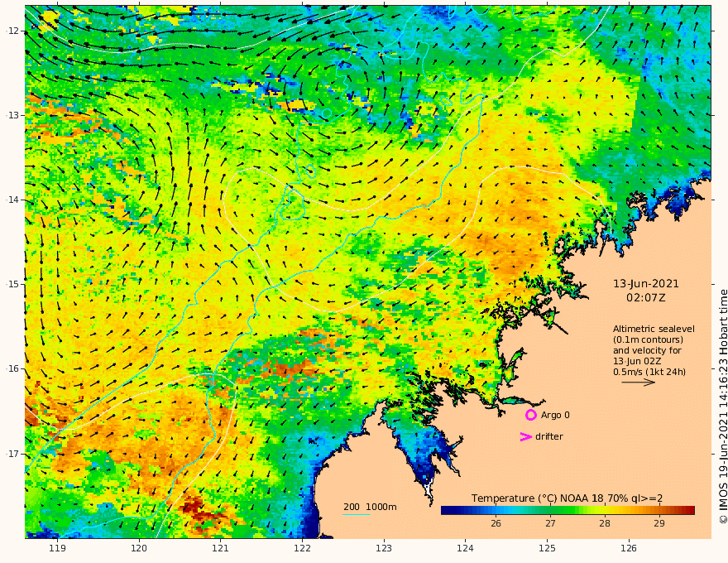The height and width of the screenshot is (563, 728).
Task: Click the -15 latitude axis label
Action: pyautogui.click(x=12, y=284)
